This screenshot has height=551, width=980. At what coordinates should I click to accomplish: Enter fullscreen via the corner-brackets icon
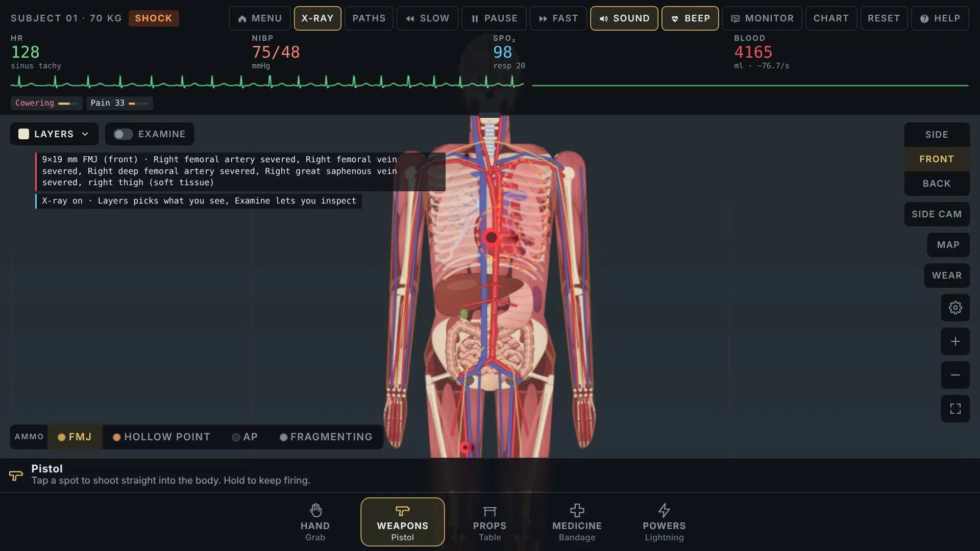click(955, 409)
